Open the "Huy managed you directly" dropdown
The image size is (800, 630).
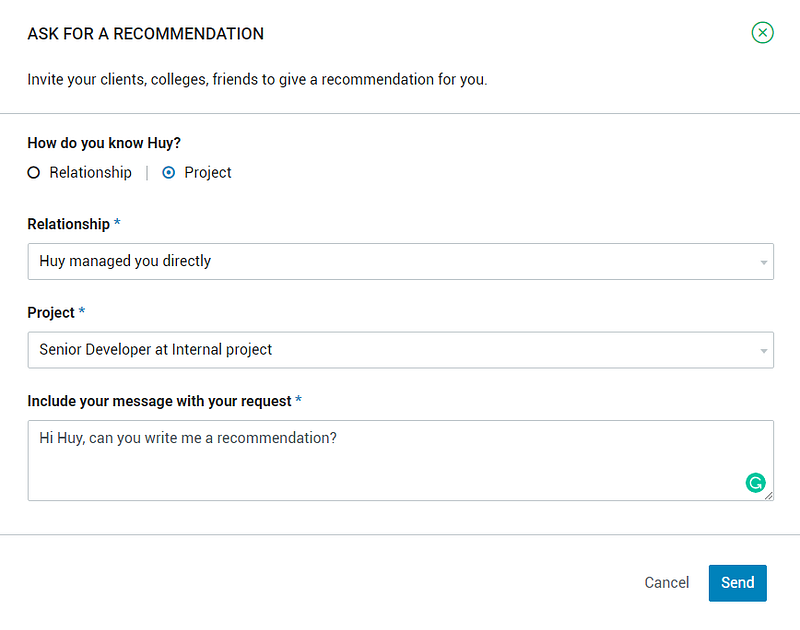[x=390, y=261]
